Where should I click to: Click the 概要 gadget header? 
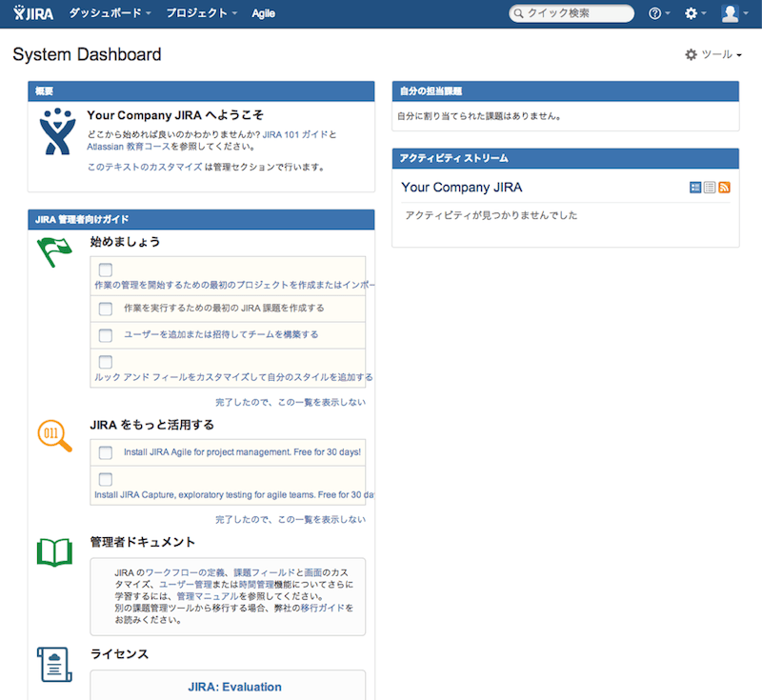[201, 91]
